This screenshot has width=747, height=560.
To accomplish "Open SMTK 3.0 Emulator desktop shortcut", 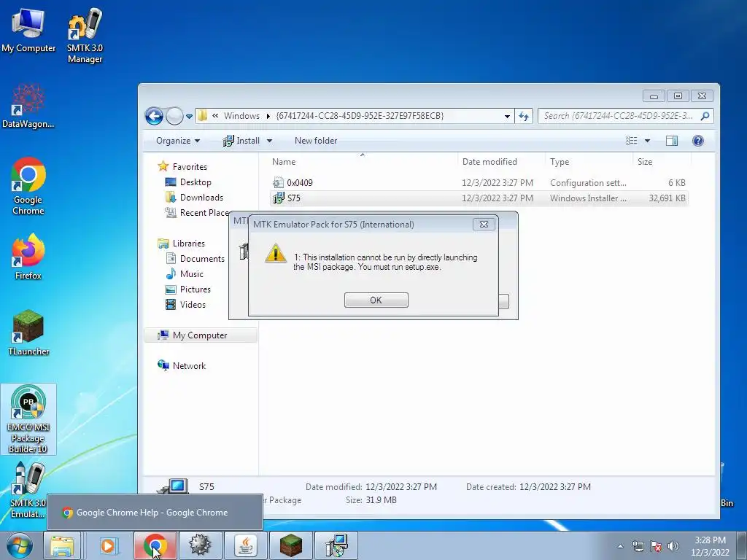I will [28, 491].
